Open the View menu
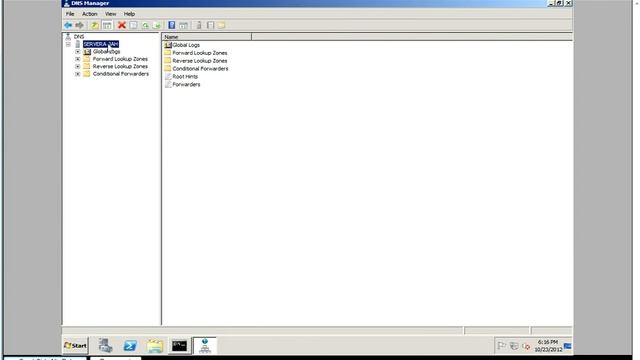640x360 pixels. click(111, 14)
